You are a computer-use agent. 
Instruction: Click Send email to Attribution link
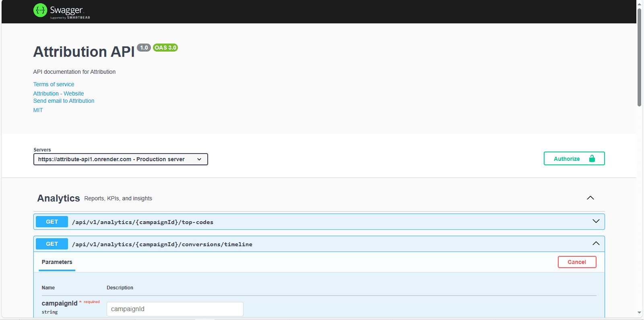pyautogui.click(x=64, y=101)
